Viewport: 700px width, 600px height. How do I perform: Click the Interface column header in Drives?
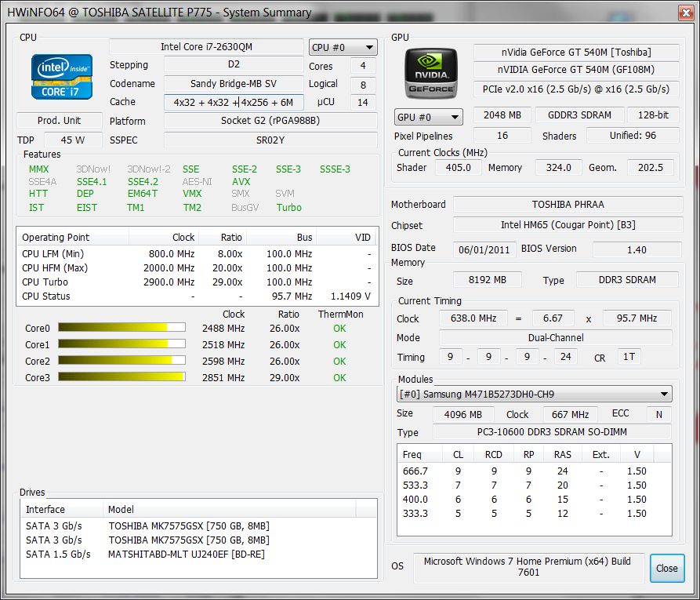(62, 509)
